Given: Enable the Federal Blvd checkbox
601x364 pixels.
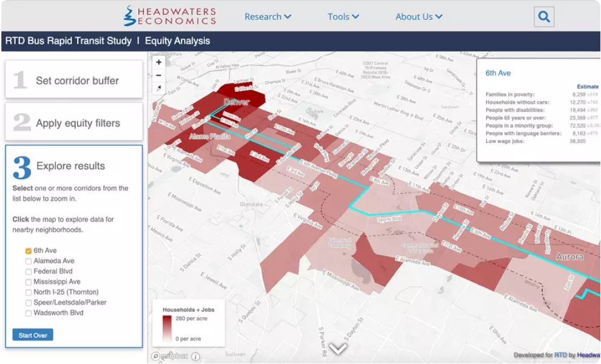Looking at the screenshot, I should [x=29, y=271].
